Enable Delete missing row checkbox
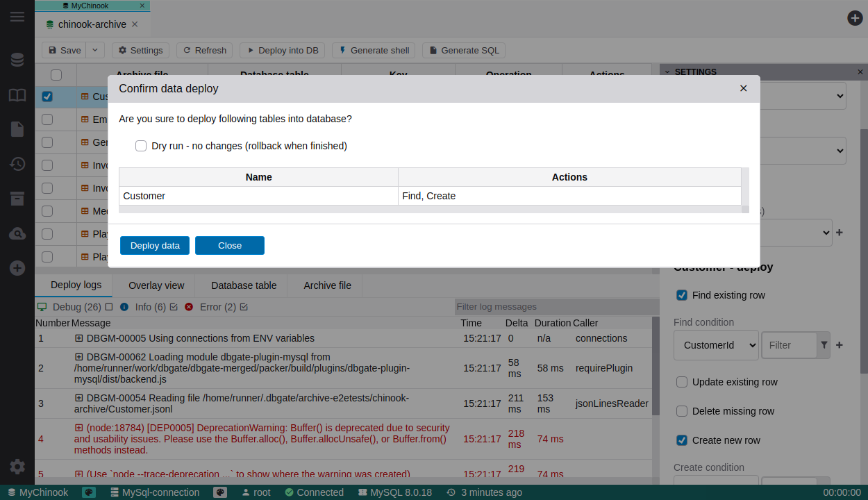 (682, 411)
